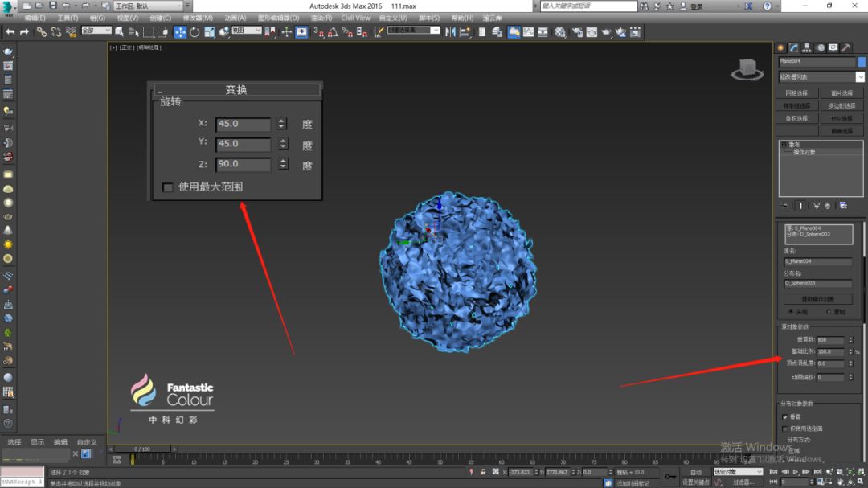Open the Modify panel tab icon

793,47
